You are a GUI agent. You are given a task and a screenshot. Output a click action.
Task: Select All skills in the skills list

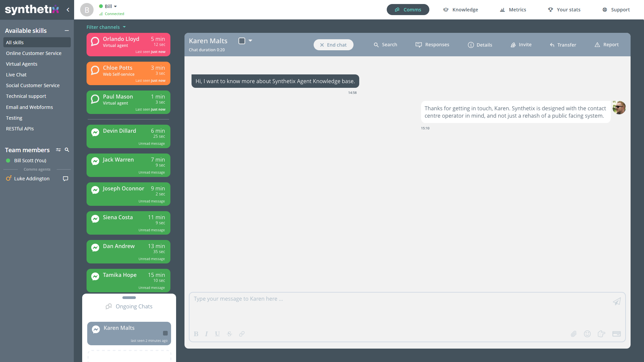(37, 43)
